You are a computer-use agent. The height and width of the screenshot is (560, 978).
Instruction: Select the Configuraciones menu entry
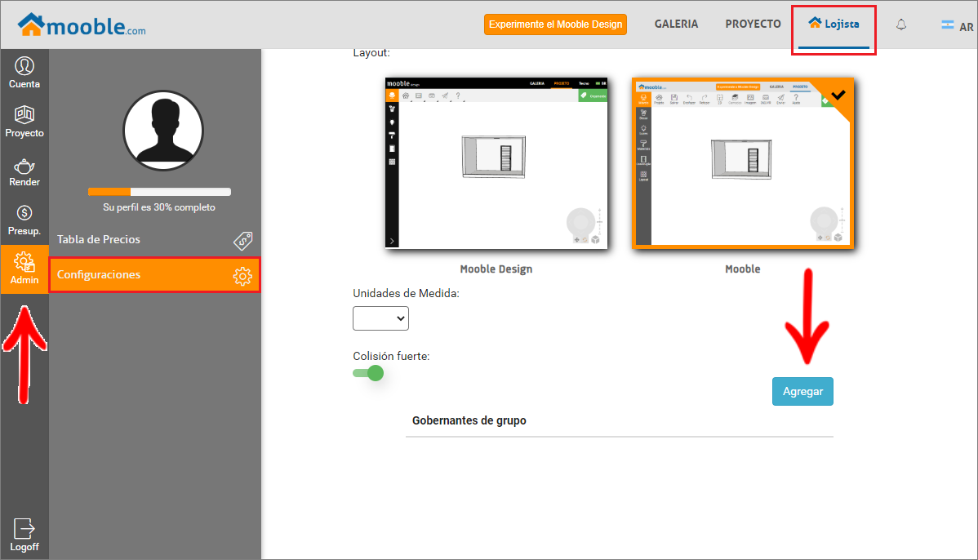(x=154, y=275)
